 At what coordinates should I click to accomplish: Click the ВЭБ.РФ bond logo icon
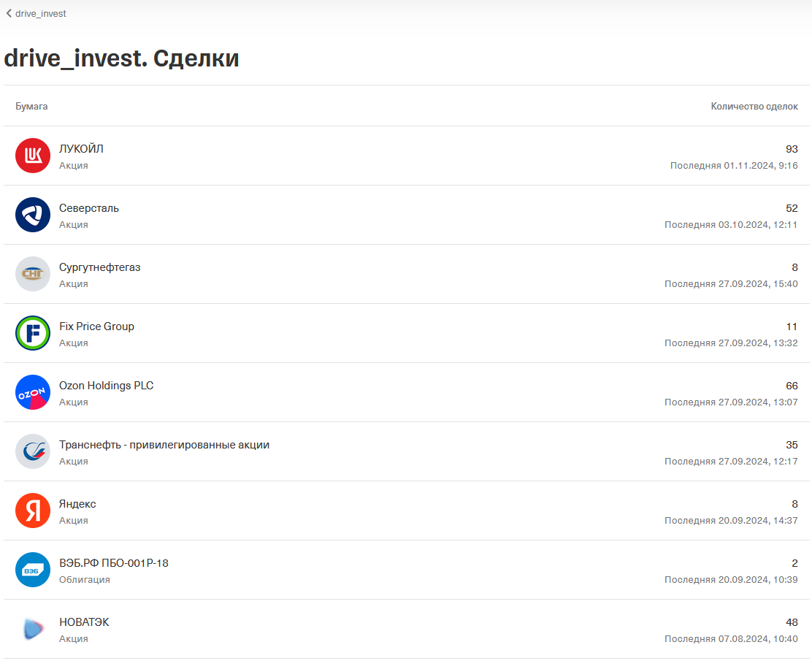pos(33,570)
